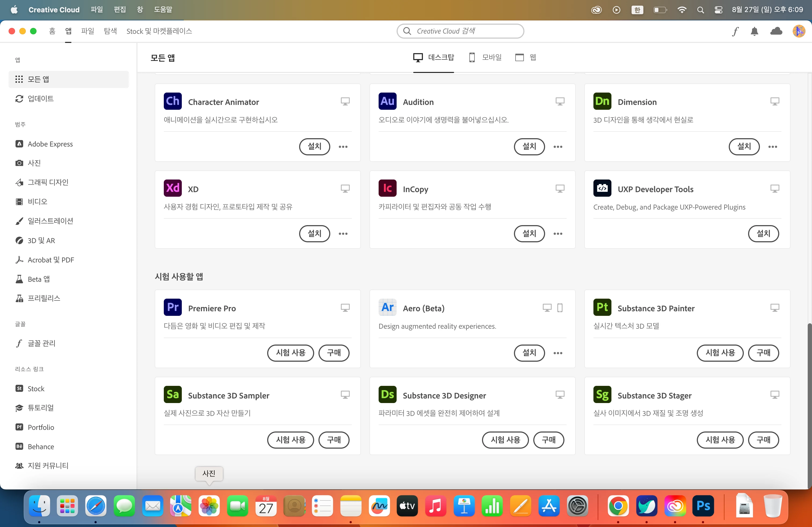The image size is (812, 527).
Task: Open more options menu for XD
Action: 343,234
